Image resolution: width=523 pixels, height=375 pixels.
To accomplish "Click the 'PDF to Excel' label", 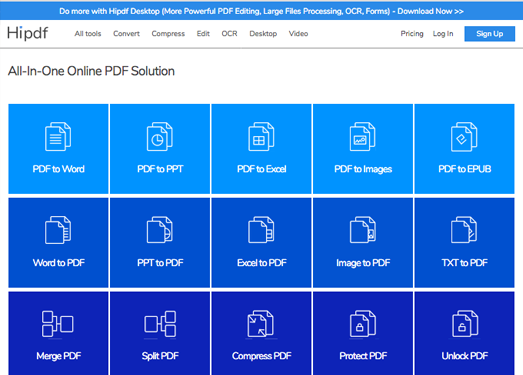I will (262, 169).
